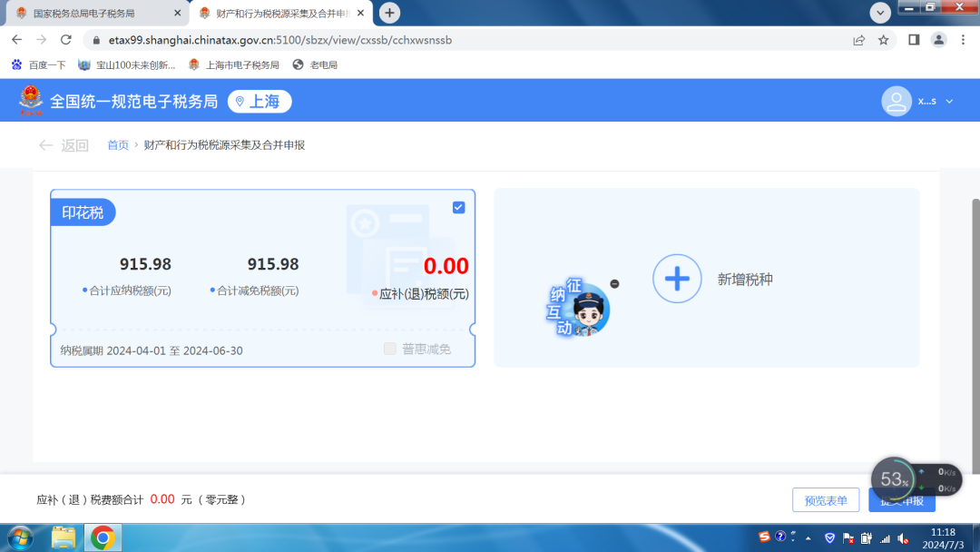Click the 预览表单 button
The height and width of the screenshot is (552, 980).
(x=825, y=499)
